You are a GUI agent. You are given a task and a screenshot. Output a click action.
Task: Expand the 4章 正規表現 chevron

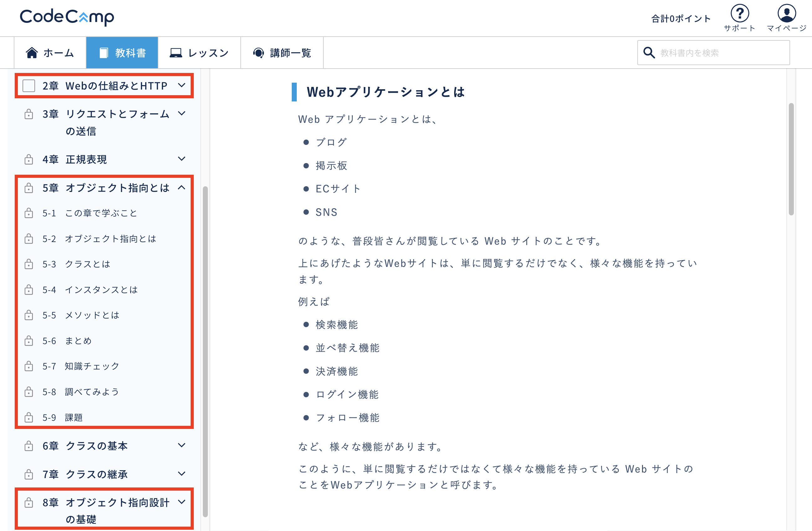pos(182,159)
